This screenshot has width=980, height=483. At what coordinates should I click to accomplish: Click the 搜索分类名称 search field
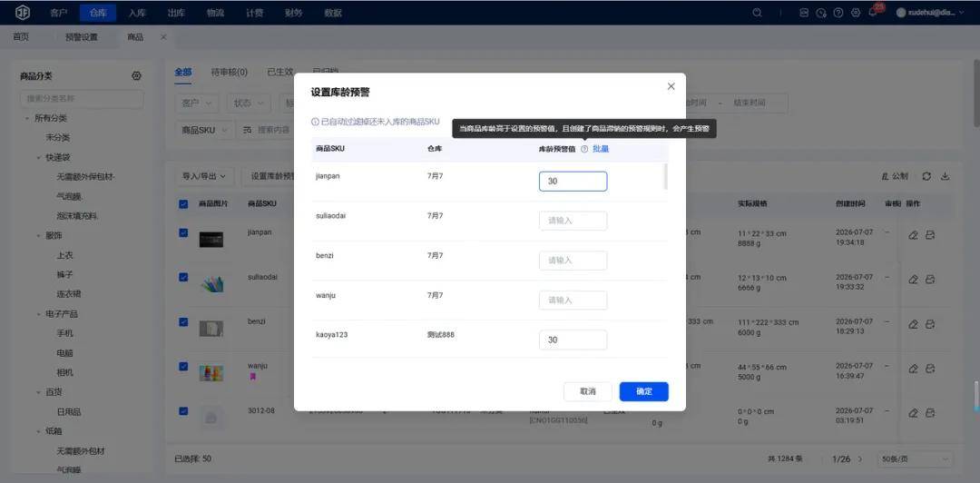tap(82, 99)
